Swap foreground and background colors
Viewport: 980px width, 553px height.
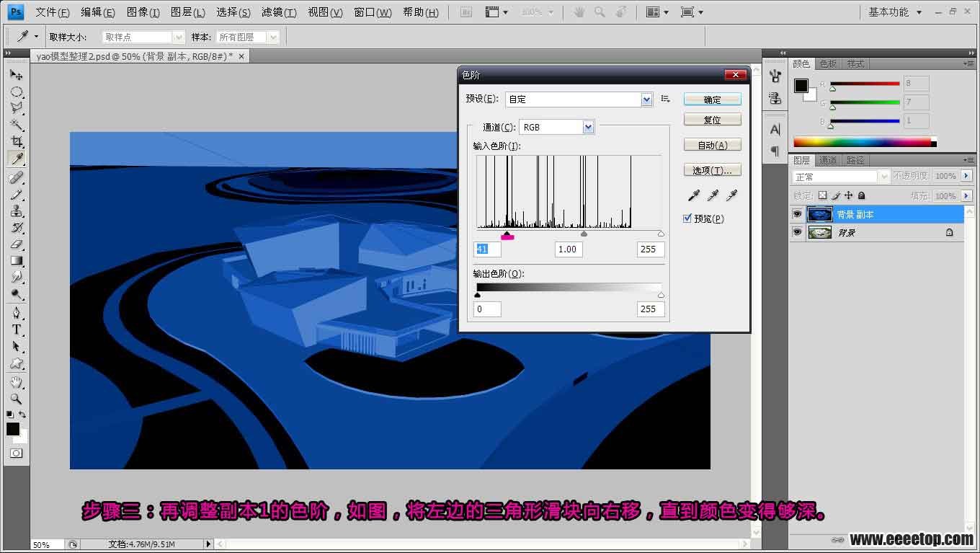click(x=22, y=415)
